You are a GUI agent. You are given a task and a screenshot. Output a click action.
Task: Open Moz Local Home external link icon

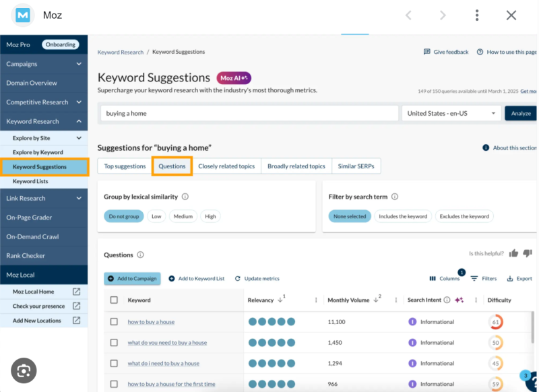pyautogui.click(x=76, y=292)
